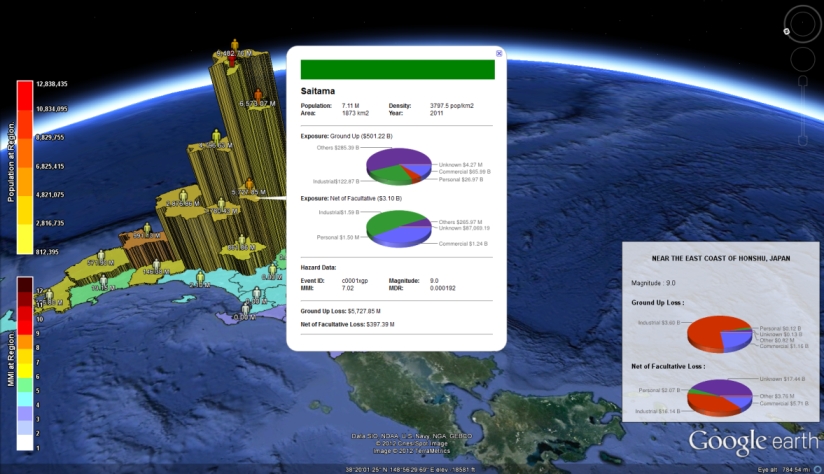This screenshot has width=824, height=474.
Task: Click the NEAR THE EAST COAST OF HONSHU, JAPAN title
Action: coord(720,259)
